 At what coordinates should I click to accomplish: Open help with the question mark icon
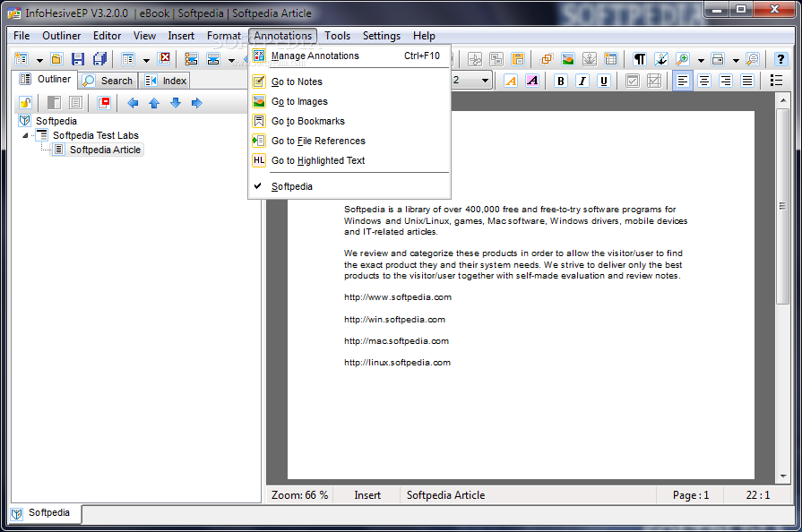(x=780, y=59)
